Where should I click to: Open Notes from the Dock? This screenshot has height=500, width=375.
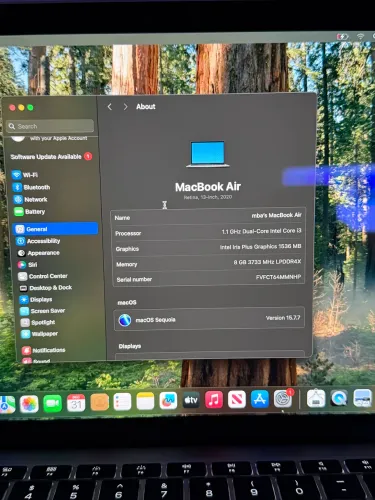click(145, 401)
